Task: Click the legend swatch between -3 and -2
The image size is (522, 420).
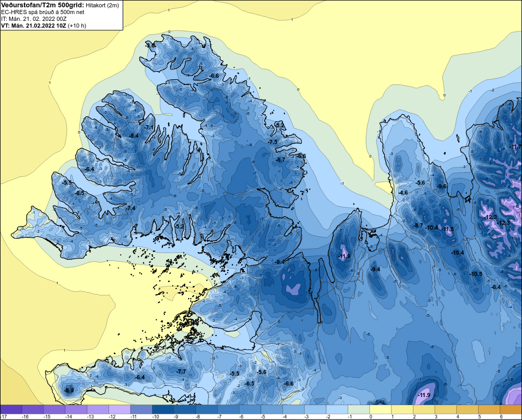Action: [315, 410]
